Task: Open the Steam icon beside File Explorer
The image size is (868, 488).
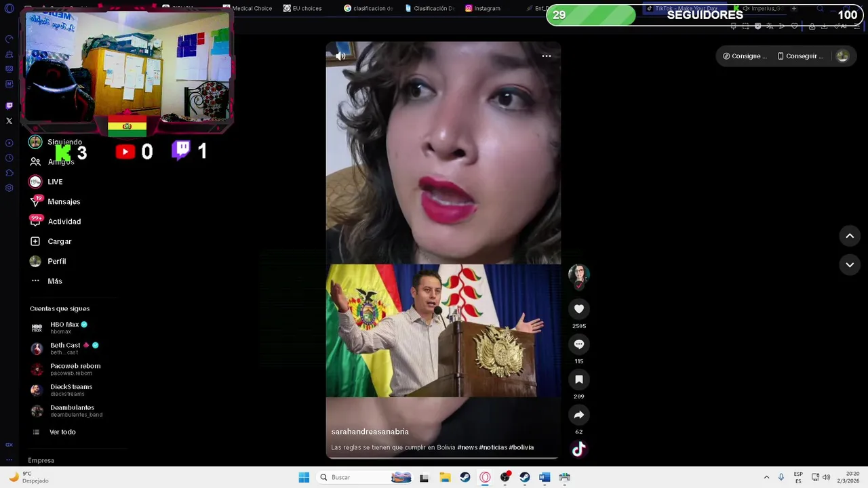Action: tap(465, 477)
